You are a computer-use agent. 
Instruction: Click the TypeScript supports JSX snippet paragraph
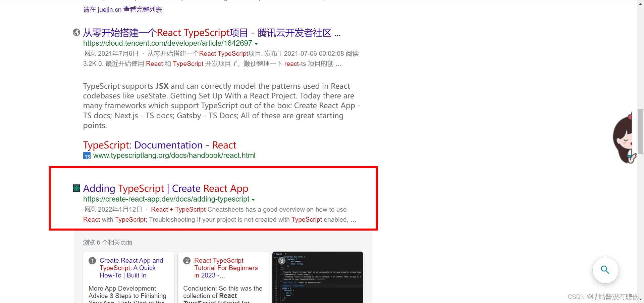(222, 106)
